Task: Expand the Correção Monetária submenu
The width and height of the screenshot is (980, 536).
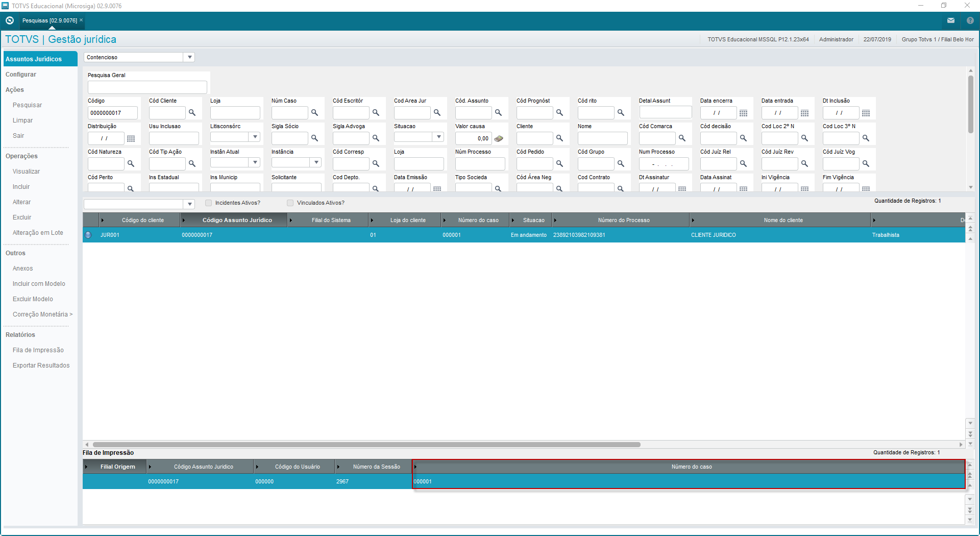Action: tap(43, 314)
